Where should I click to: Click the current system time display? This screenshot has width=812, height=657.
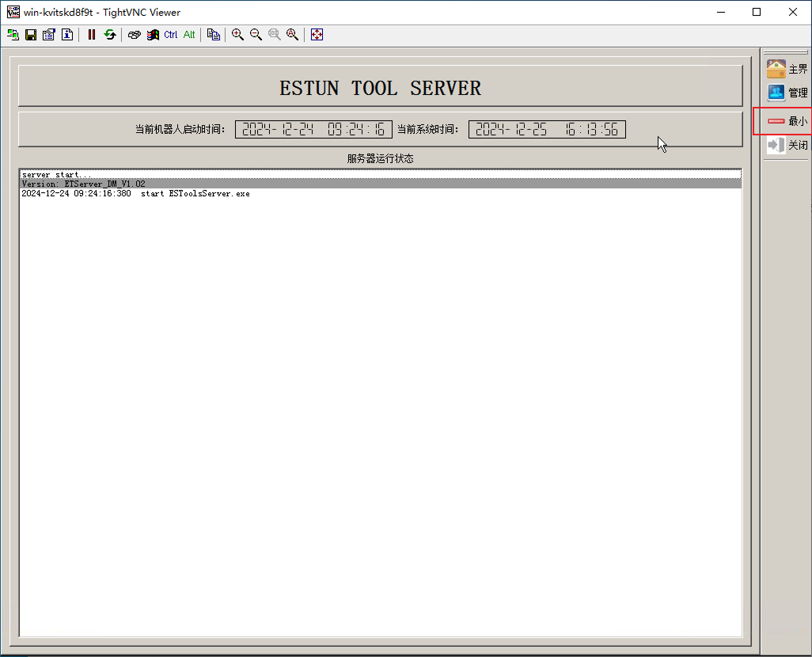(x=547, y=130)
